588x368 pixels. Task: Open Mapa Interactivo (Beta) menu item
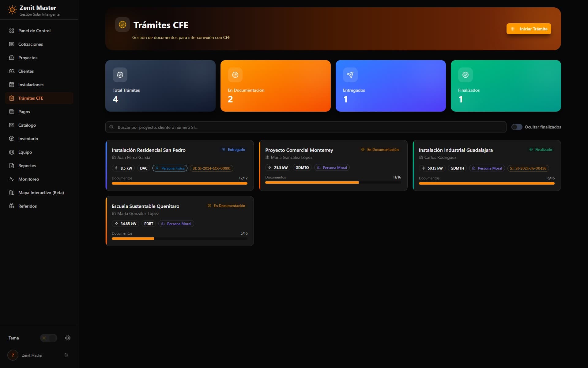click(x=39, y=193)
